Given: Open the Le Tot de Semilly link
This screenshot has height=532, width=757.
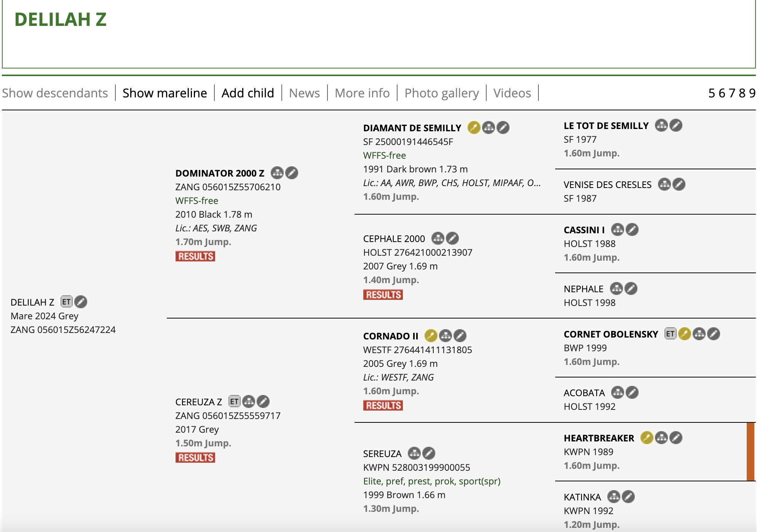Looking at the screenshot, I should tap(606, 126).
